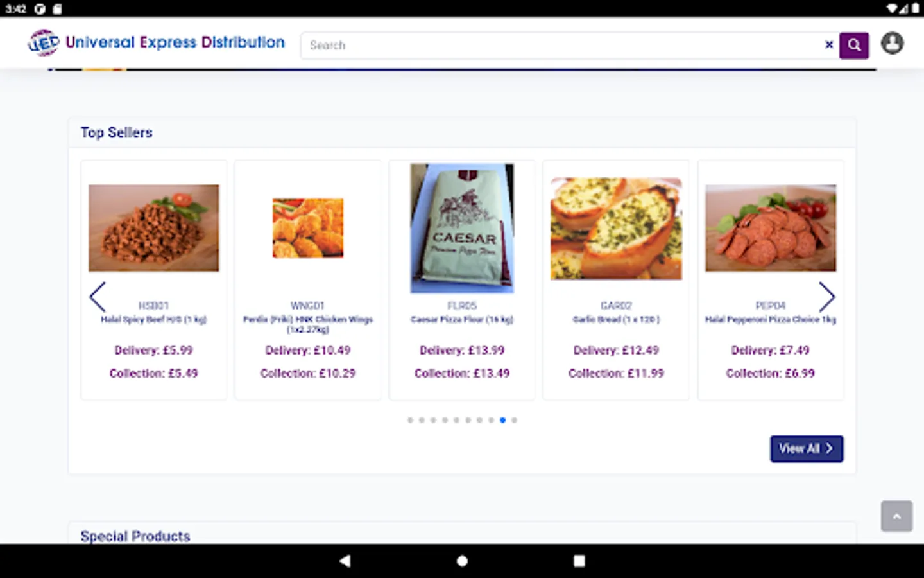
Task: Tap the Android recent apps square button
Action: pyautogui.click(x=579, y=561)
